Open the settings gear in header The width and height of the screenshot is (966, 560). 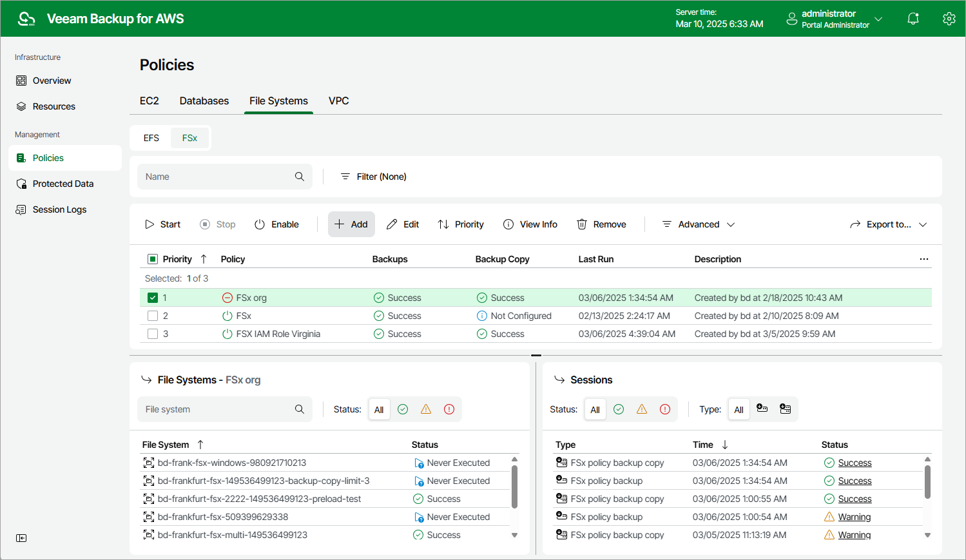[x=949, y=19]
